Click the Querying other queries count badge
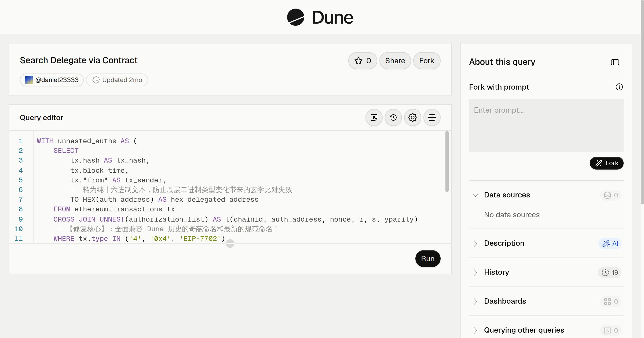The width and height of the screenshot is (644, 338). (x=611, y=330)
